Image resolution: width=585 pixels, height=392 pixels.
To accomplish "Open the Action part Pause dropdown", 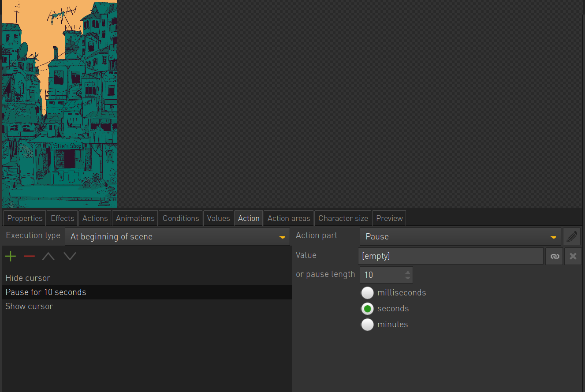I will [x=460, y=236].
